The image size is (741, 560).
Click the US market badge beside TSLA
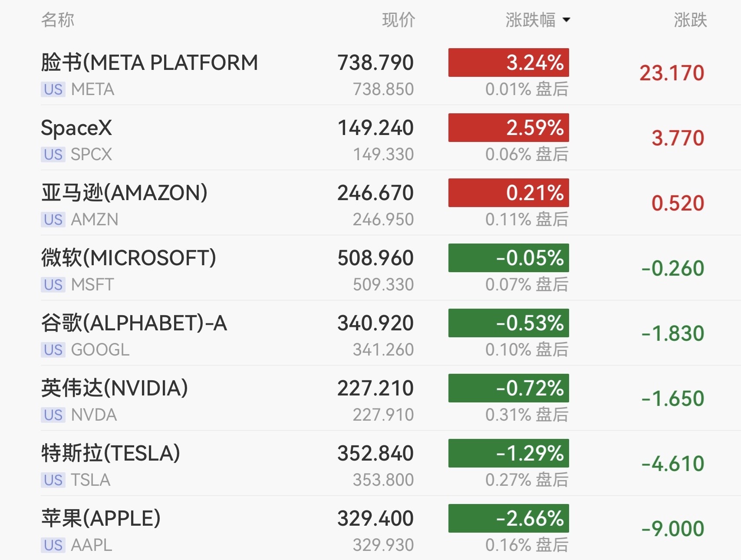pyautogui.click(x=53, y=480)
